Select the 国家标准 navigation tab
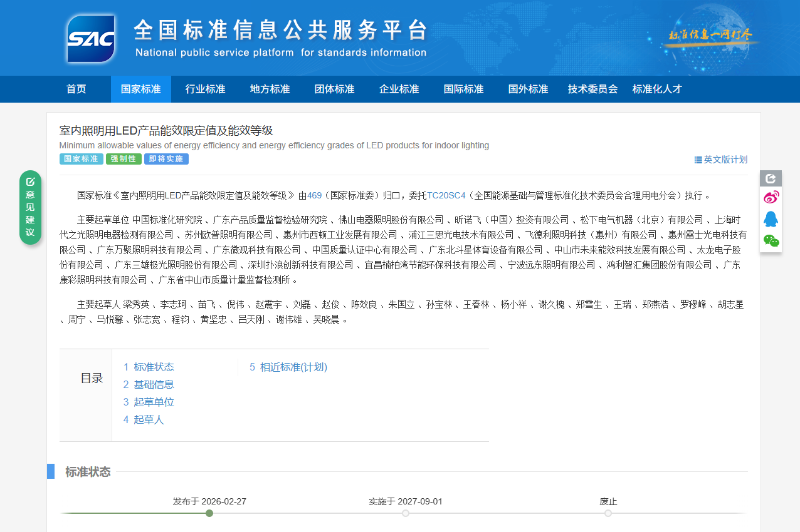Viewport: 800px width, 532px height. [141, 89]
